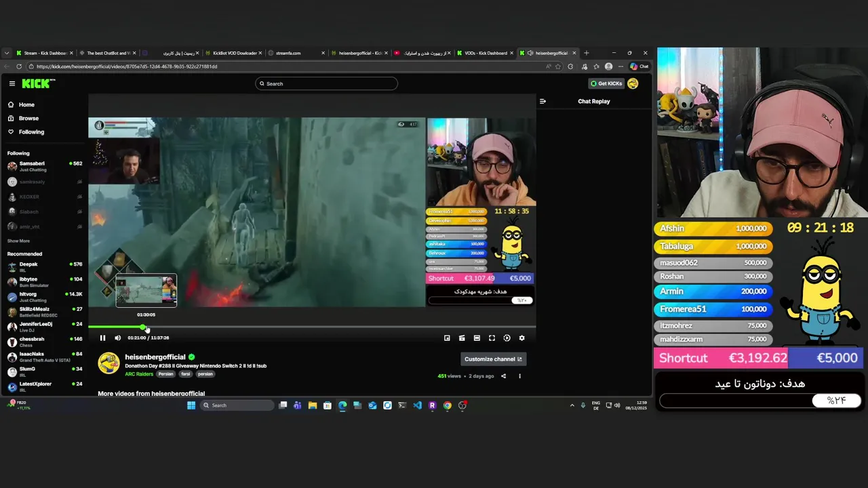Click the video preview thumbnail at 01:30:05
The width and height of the screenshot is (868, 488).
(146, 291)
